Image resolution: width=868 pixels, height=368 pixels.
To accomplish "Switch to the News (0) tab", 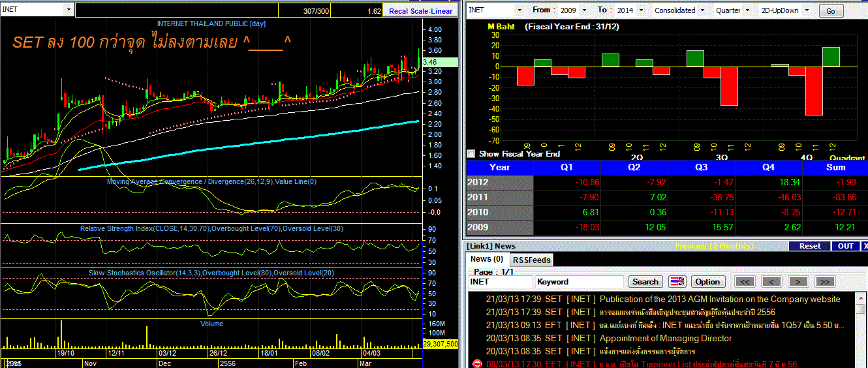I will pos(488,259).
